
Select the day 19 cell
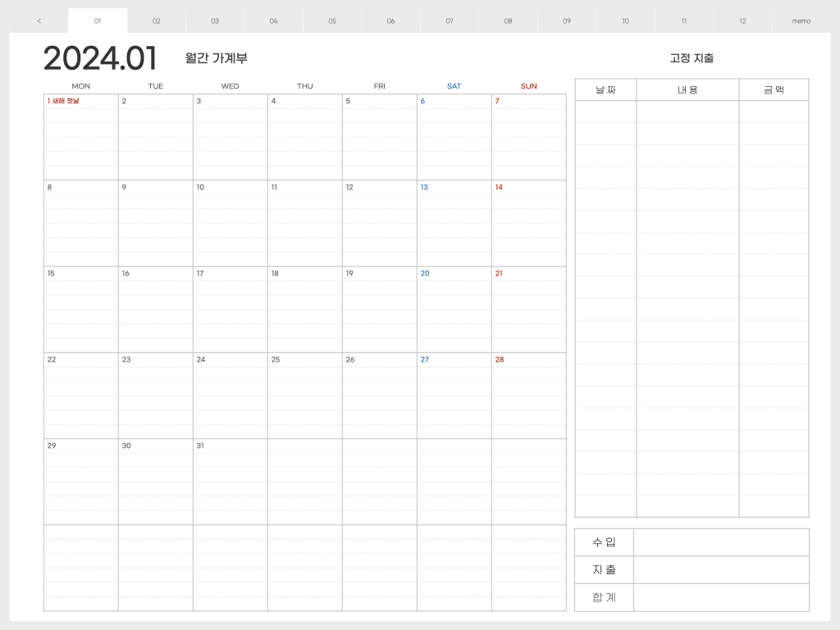pyautogui.click(x=379, y=309)
